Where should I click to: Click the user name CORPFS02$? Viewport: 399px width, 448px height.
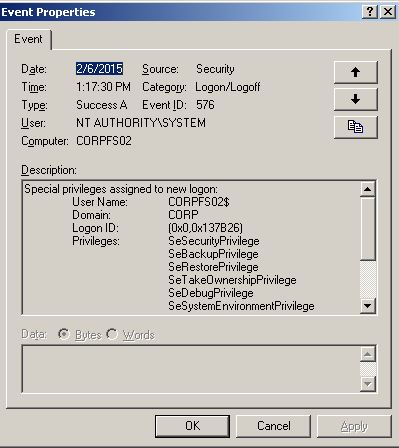(199, 202)
